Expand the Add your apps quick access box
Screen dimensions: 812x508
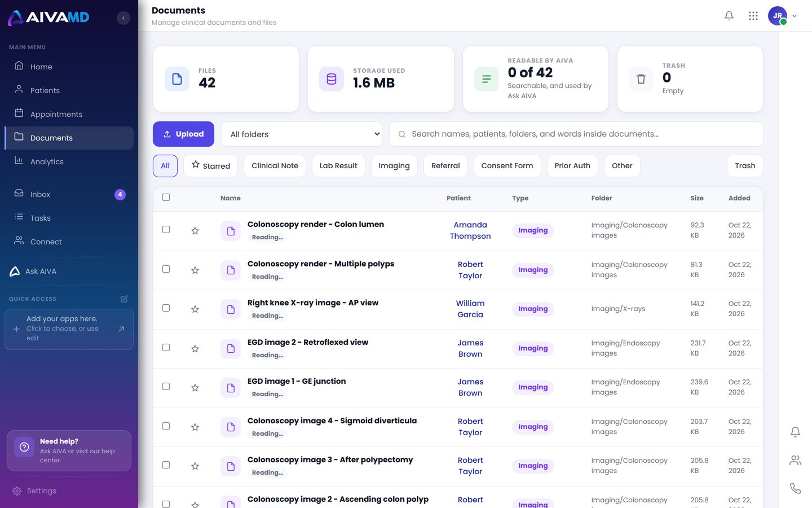[x=69, y=329]
